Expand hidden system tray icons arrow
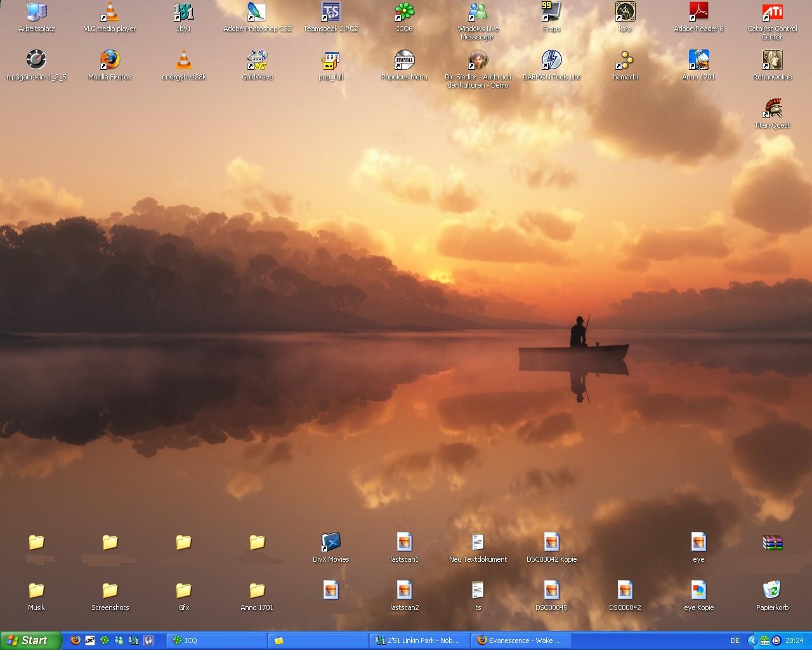812x650 pixels. (x=753, y=640)
